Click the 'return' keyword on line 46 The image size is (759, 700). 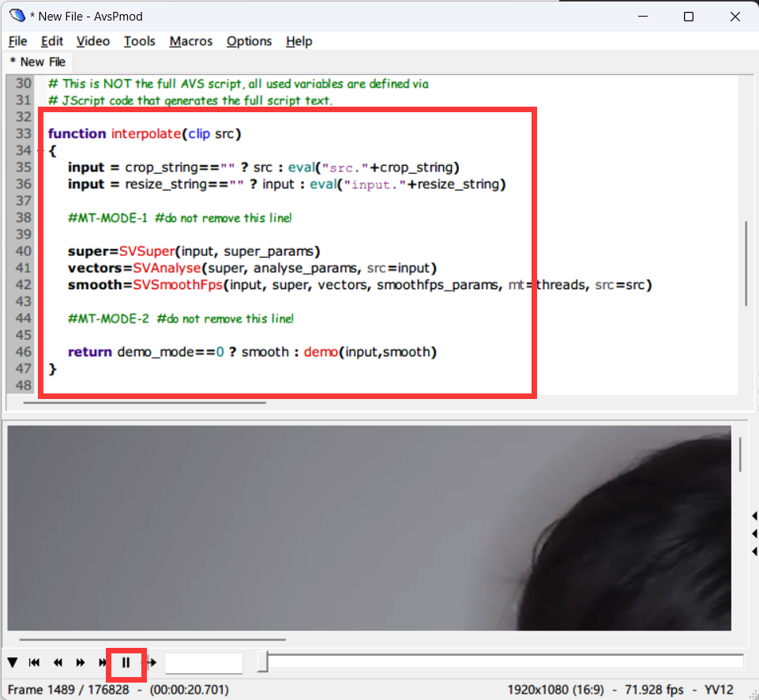(x=90, y=352)
